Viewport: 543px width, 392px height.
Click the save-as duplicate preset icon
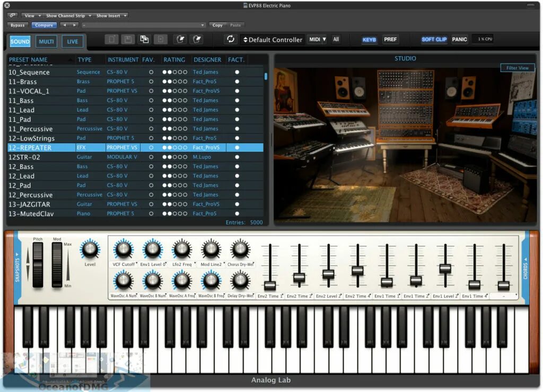144,39
